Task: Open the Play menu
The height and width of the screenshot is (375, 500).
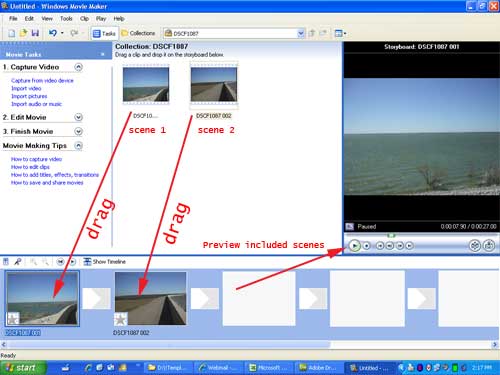Action: tap(101, 18)
